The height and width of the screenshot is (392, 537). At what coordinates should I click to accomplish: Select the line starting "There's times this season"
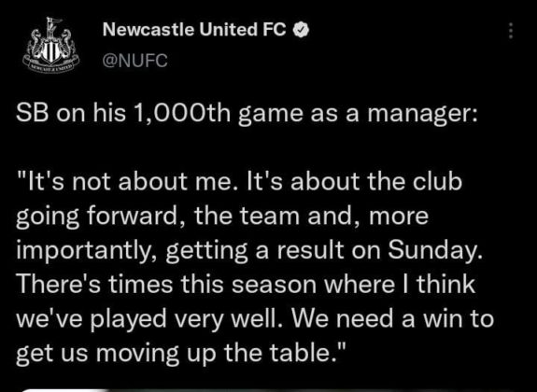[246, 285]
